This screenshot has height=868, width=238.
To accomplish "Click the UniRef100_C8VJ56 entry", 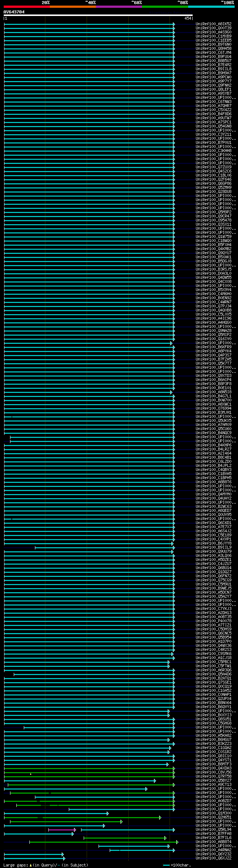I will tap(213, 772).
